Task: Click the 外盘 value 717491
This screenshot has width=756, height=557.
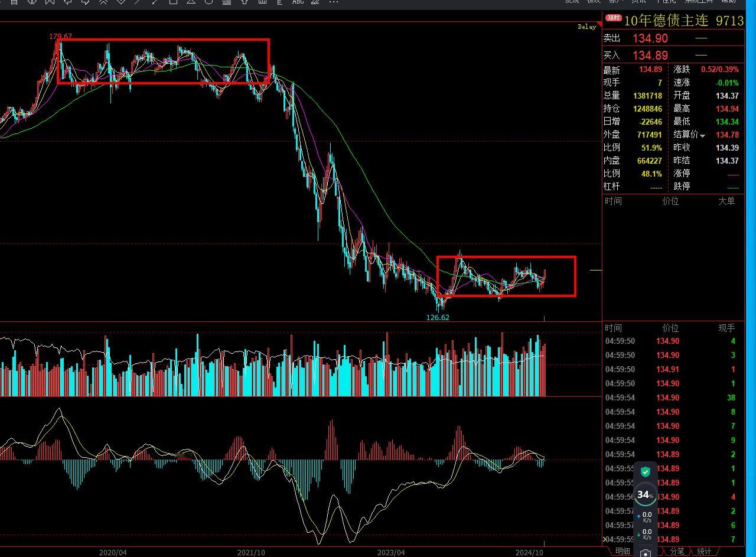Action: pos(649,135)
